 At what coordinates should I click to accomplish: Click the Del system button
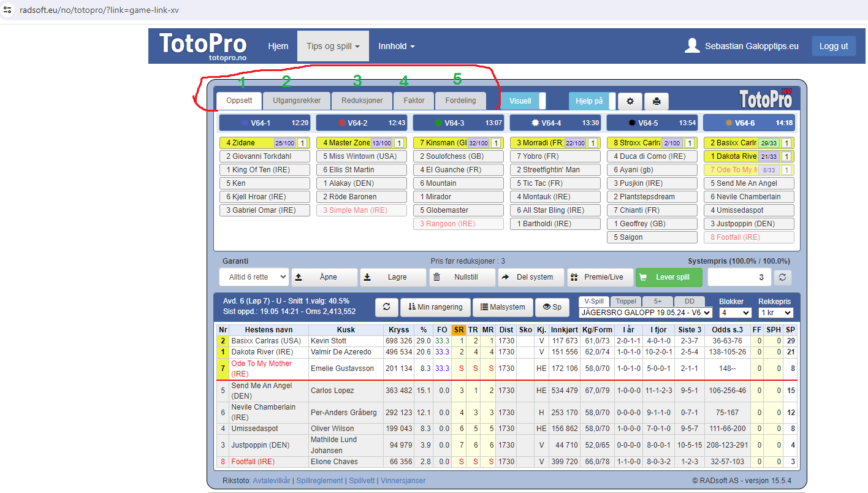pyautogui.click(x=531, y=277)
